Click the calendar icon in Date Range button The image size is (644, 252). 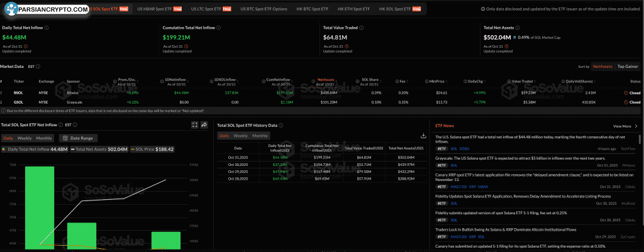tap(65, 138)
